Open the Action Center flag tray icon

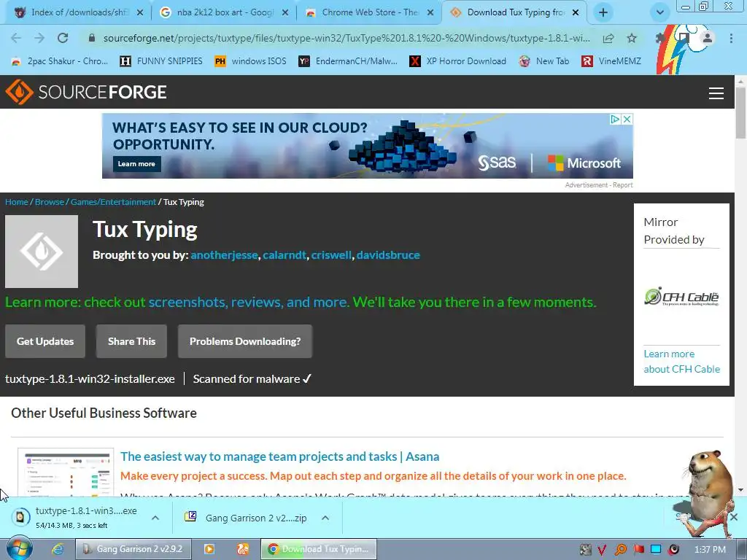(638, 550)
